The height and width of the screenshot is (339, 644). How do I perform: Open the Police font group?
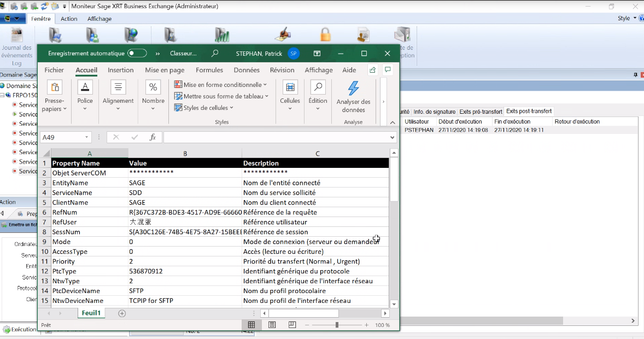pyautogui.click(x=85, y=87)
